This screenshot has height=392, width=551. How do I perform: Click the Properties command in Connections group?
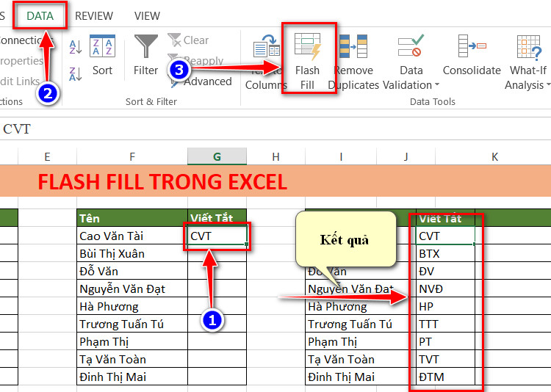coord(21,61)
